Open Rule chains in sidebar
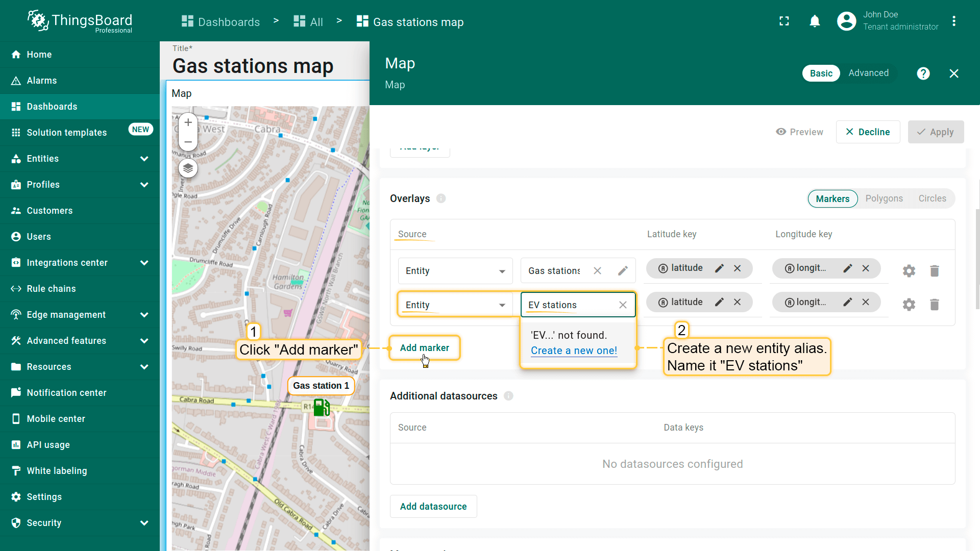The height and width of the screenshot is (551, 980). [51, 289]
